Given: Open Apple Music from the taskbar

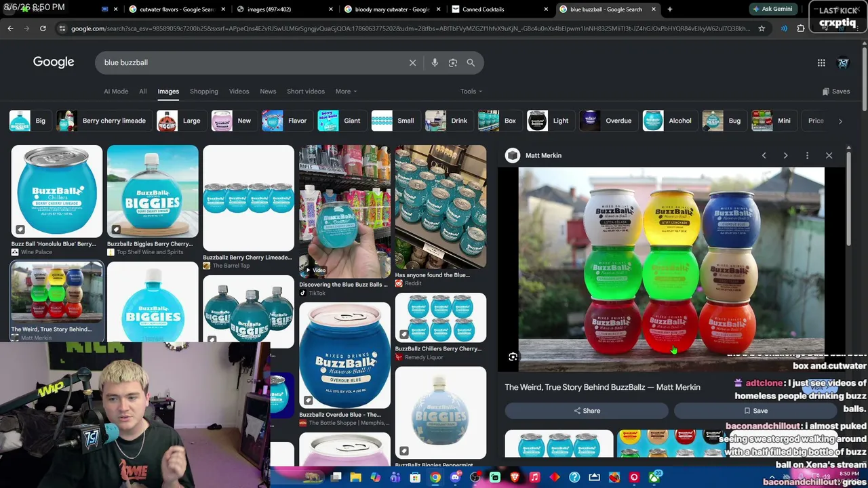Looking at the screenshot, I should tap(534, 478).
